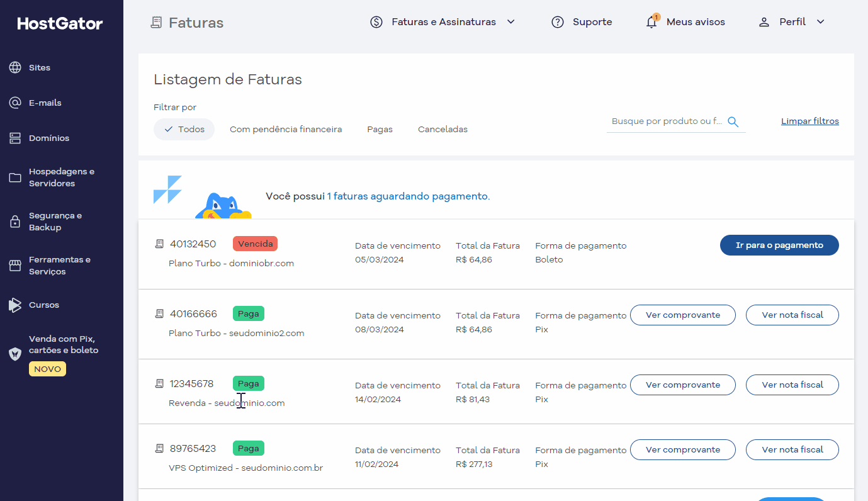Click the notification bell icon

(x=652, y=22)
